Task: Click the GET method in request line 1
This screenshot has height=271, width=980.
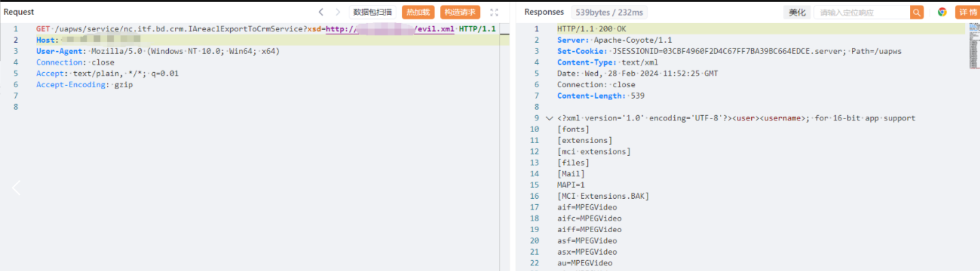Action: coord(44,29)
